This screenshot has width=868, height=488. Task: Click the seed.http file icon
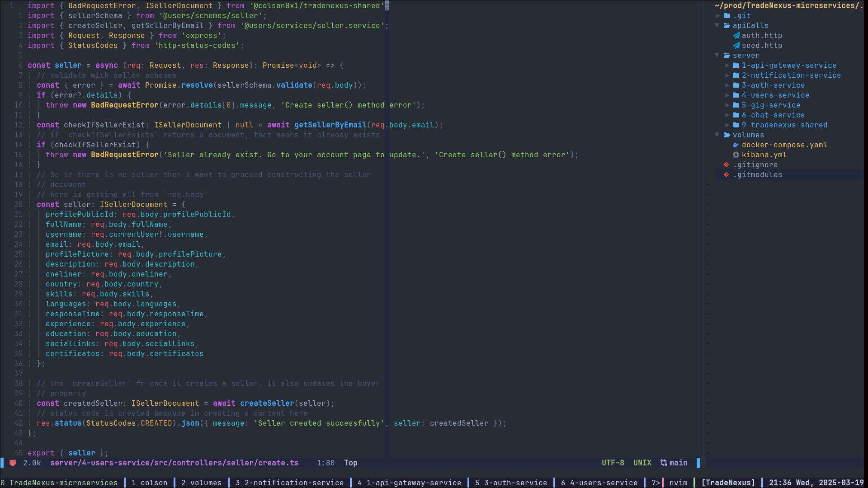click(x=736, y=46)
